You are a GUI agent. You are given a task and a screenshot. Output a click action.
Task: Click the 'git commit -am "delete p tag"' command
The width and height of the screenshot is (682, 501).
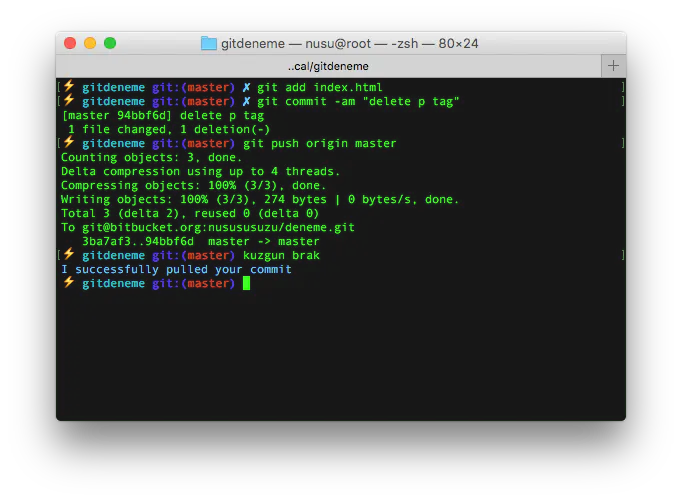coord(358,101)
